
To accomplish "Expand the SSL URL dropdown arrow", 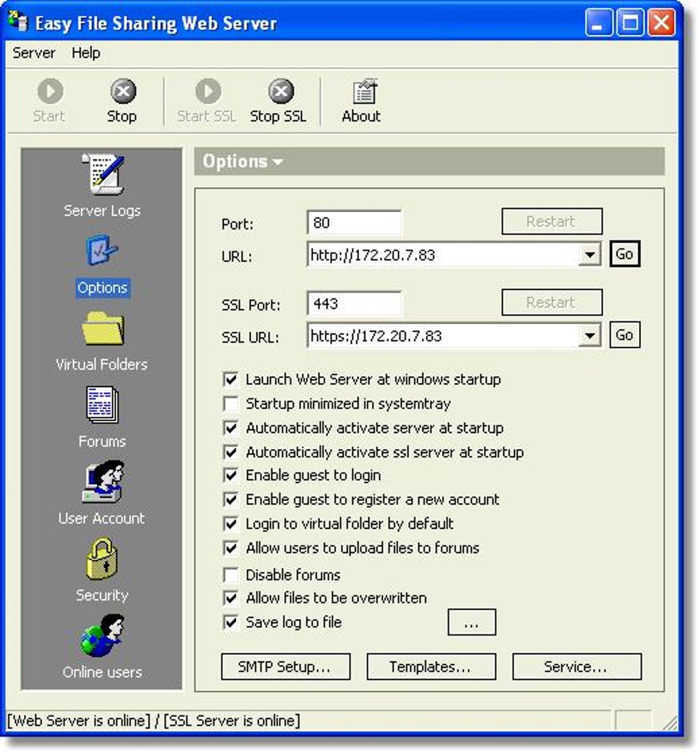I will [x=590, y=336].
